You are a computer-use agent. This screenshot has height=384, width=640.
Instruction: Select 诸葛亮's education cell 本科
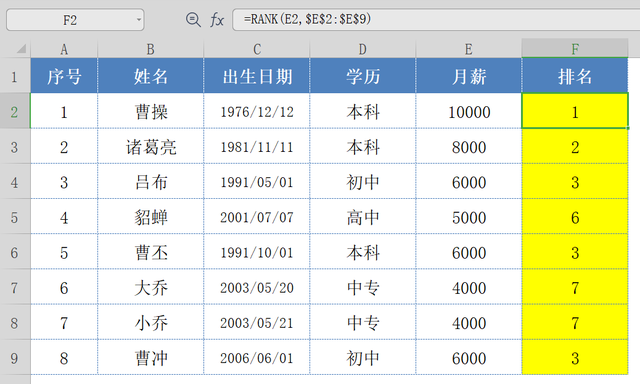click(x=363, y=146)
